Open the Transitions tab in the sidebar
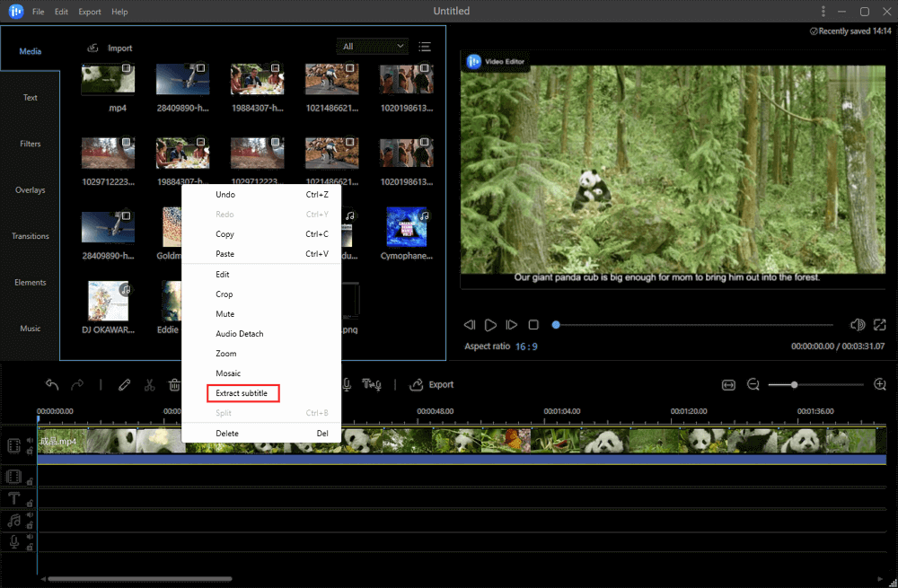This screenshot has width=898, height=588. tap(31, 236)
